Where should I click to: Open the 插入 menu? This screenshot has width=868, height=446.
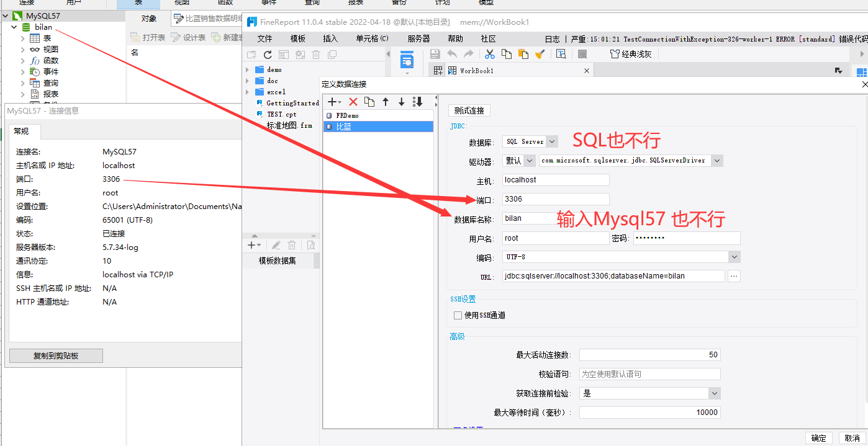pyautogui.click(x=331, y=38)
